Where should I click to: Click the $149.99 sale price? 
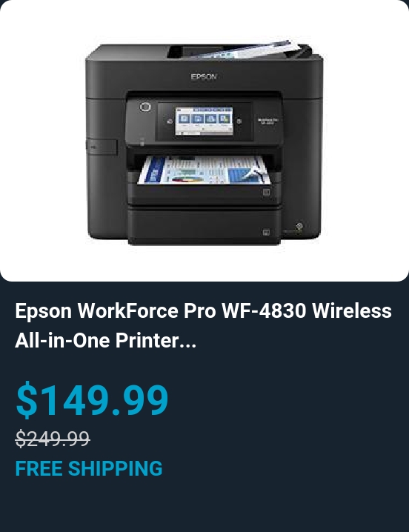tap(92, 399)
